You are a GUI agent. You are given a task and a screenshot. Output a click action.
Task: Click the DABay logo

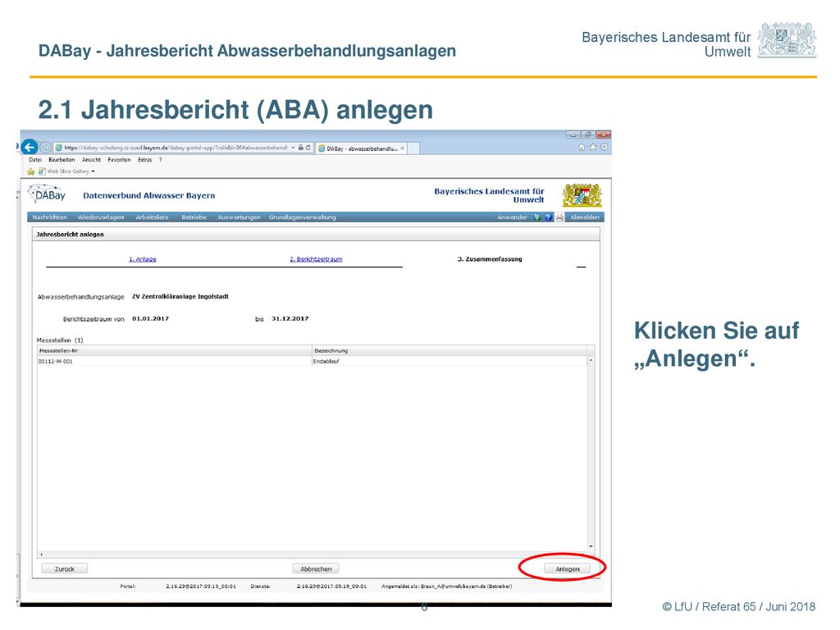click(x=47, y=195)
